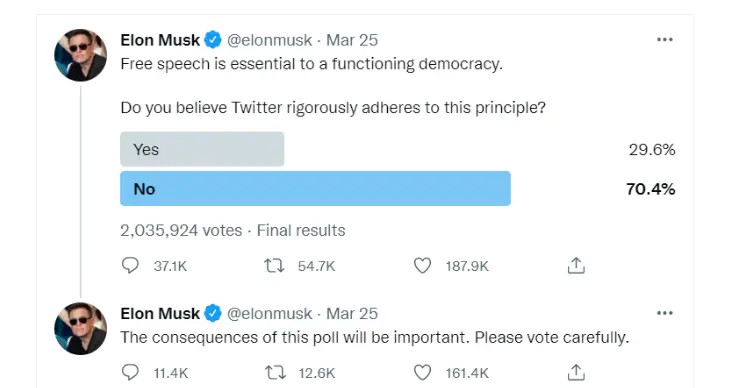This screenshot has height=388, width=737.
Task: Open the Mar 25 timestamp of the poll tweet
Action: click(x=352, y=40)
